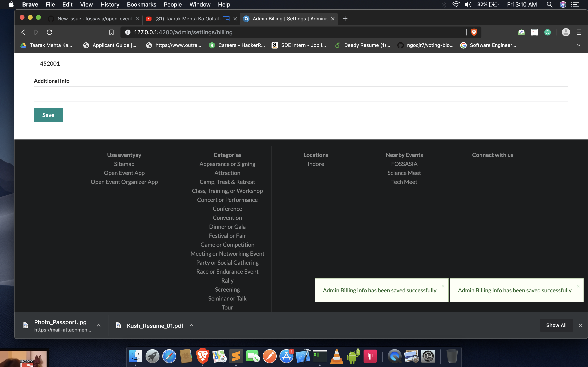Open Terminal from the dock
This screenshot has width=588, height=367.
(x=320, y=356)
